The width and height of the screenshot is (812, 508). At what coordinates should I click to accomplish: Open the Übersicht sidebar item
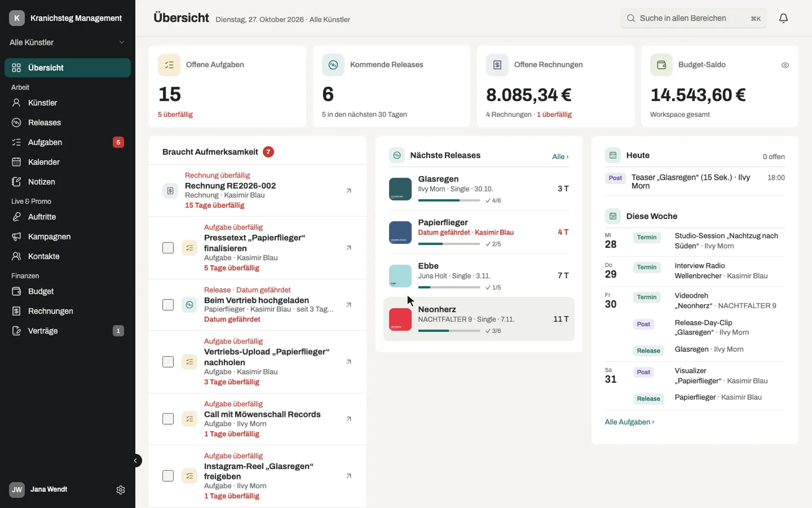click(68, 68)
